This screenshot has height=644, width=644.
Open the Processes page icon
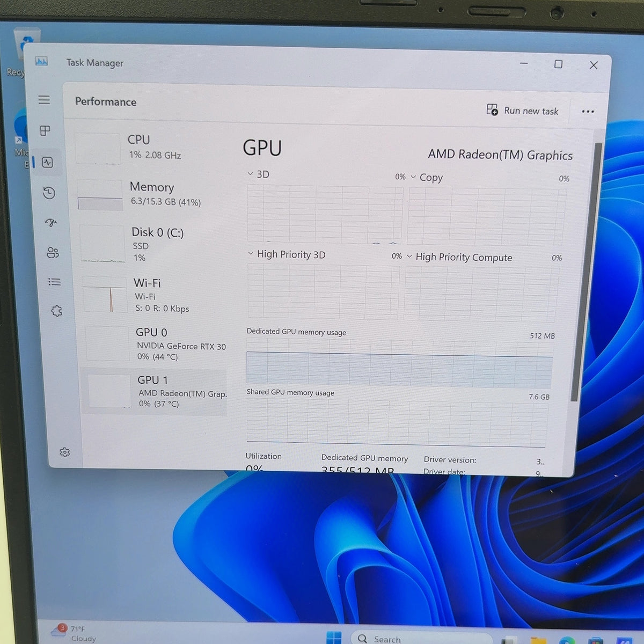(x=46, y=130)
